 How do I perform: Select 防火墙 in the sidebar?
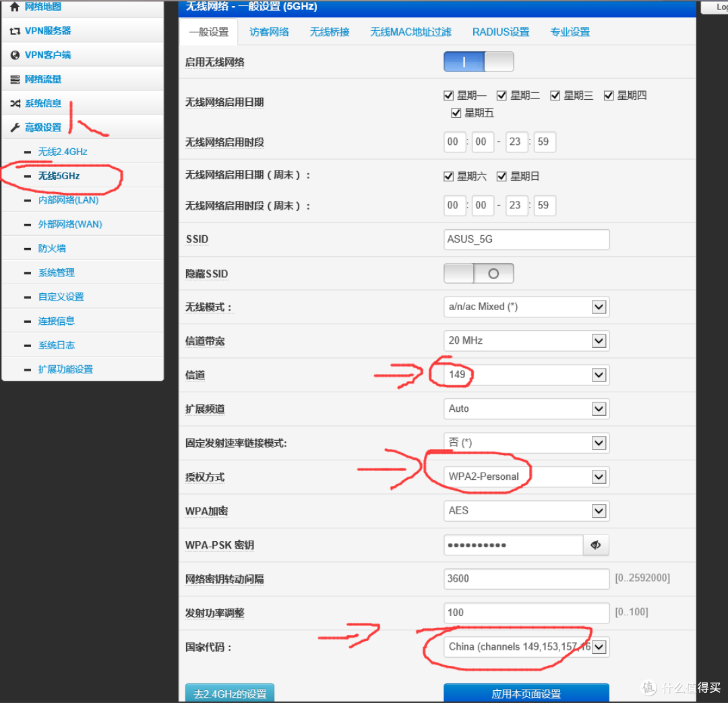(52, 249)
